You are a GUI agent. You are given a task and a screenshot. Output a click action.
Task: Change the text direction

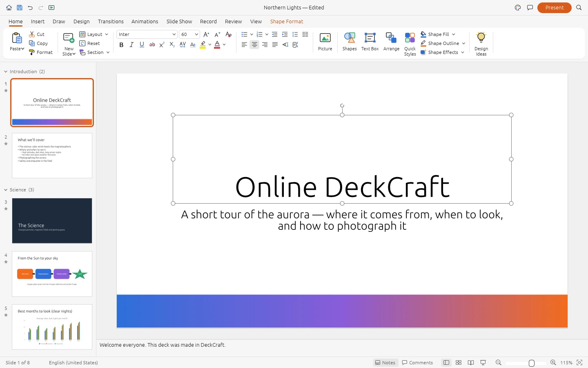(285, 45)
